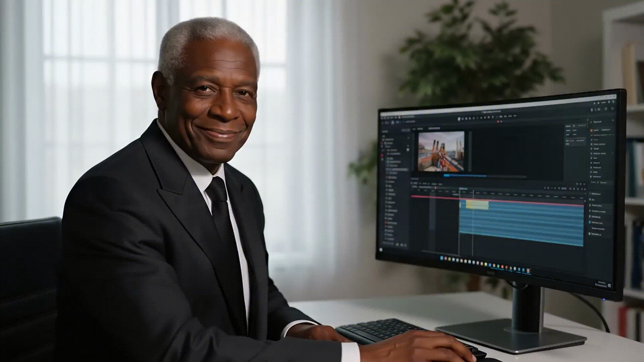Click the round icon in upper-left toolbar row
Viewport: 644px width, 362px height.
392,122
